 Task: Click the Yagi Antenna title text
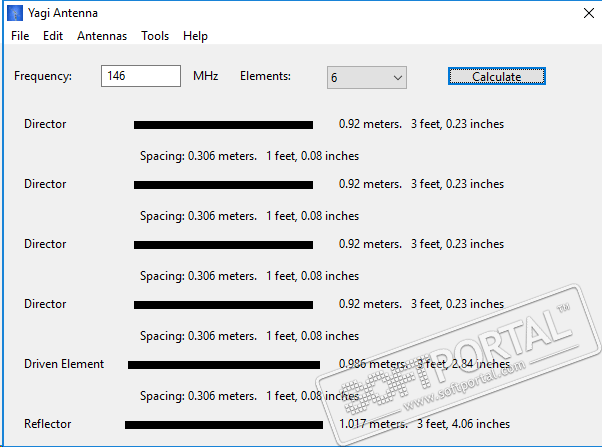coord(63,13)
